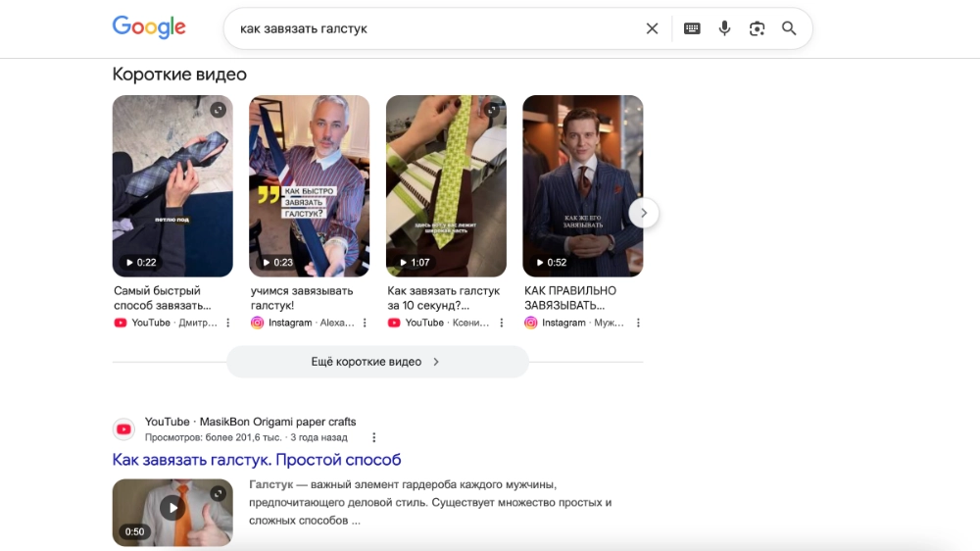Open options for "КАК ПРАВИЛЬНО ЗАВЯЗЫВАТЬ" video
Image resolution: width=980 pixels, height=551 pixels.
(638, 323)
